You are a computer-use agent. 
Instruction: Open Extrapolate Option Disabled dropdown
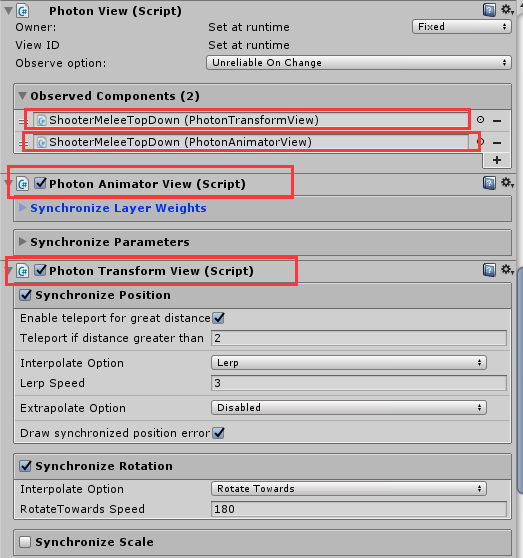click(x=349, y=407)
